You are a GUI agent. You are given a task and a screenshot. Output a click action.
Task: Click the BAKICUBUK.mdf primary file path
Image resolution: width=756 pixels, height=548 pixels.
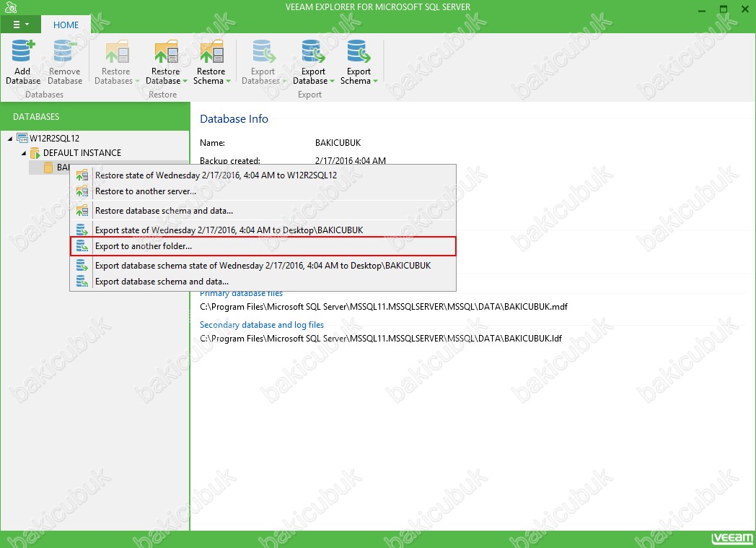click(383, 307)
